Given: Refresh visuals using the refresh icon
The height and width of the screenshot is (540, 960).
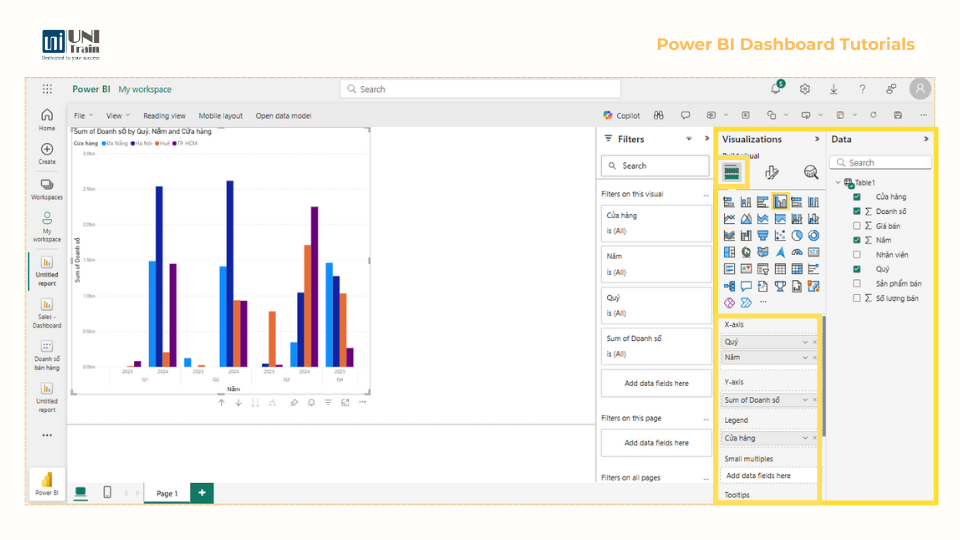Looking at the screenshot, I should coord(873,115).
